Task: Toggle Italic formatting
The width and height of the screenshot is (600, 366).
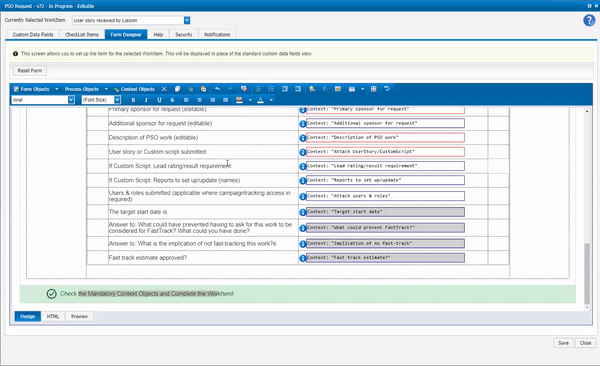Action: pyautogui.click(x=146, y=100)
